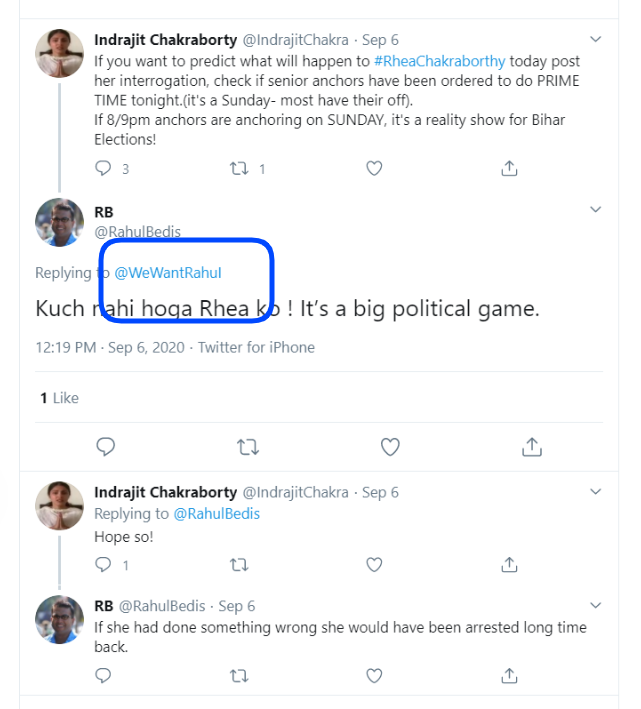641x709 pixels.
Task: Open @RahulBedis mention in 'Hope so!' reply
Action: pos(217,513)
